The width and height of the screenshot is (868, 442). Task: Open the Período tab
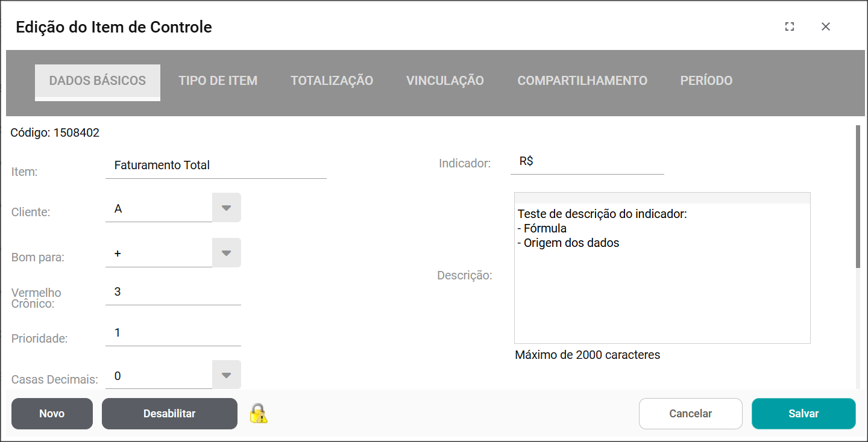tap(706, 81)
